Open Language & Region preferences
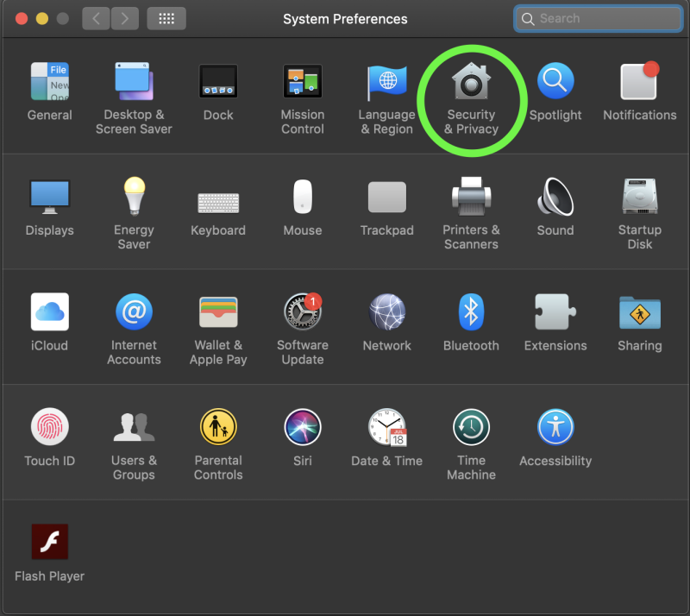The height and width of the screenshot is (616, 690). coord(386,81)
